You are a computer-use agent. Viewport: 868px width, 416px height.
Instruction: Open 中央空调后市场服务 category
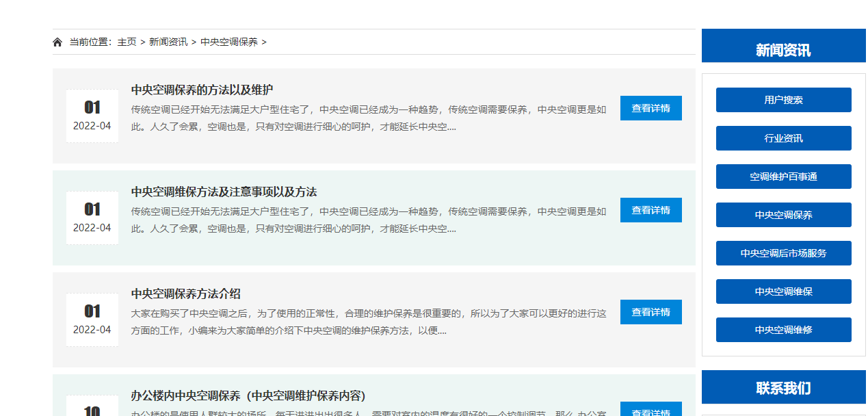[783, 253]
